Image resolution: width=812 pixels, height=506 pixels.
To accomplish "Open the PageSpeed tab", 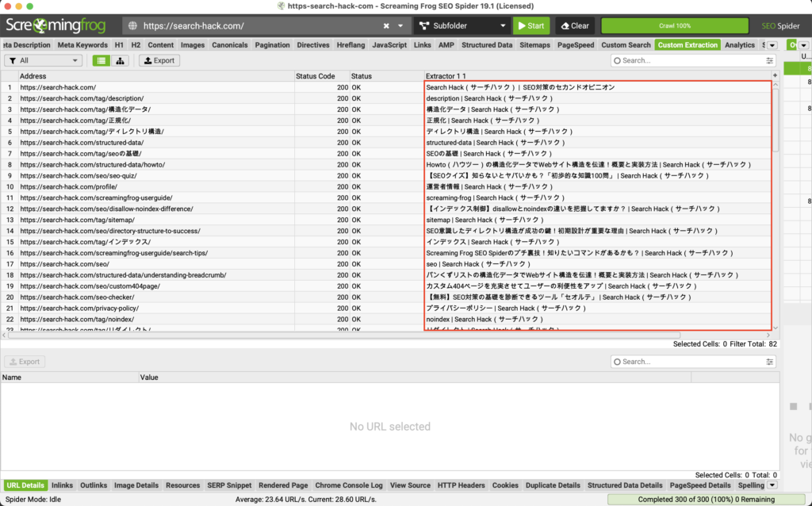I will click(576, 45).
